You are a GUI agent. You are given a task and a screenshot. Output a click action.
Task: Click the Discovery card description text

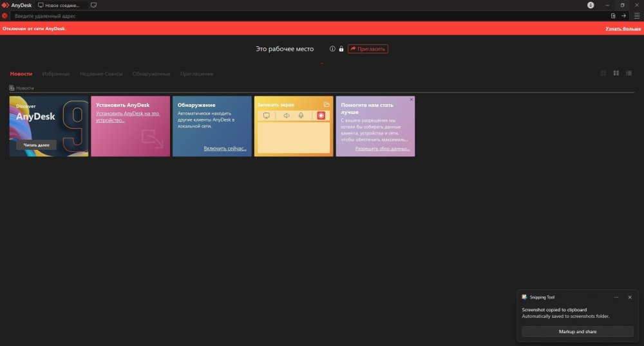(206, 120)
